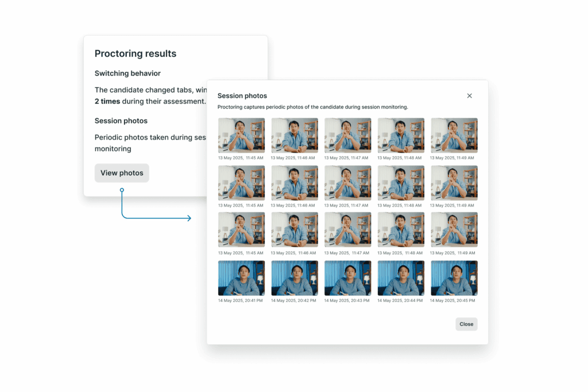The image size is (588, 392).
Task: Open first-row photo from 13 May 11:46 AM
Action: tap(295, 135)
